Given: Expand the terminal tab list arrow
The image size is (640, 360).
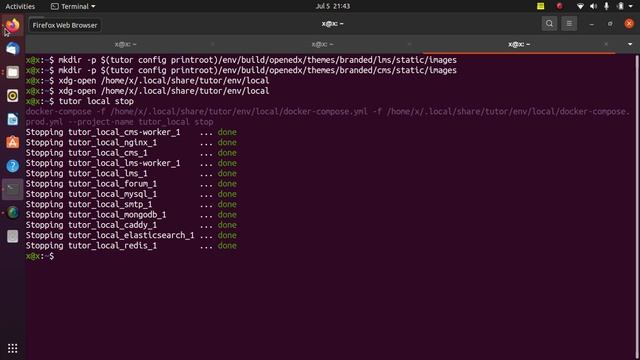Looking at the screenshot, I should (x=630, y=44).
